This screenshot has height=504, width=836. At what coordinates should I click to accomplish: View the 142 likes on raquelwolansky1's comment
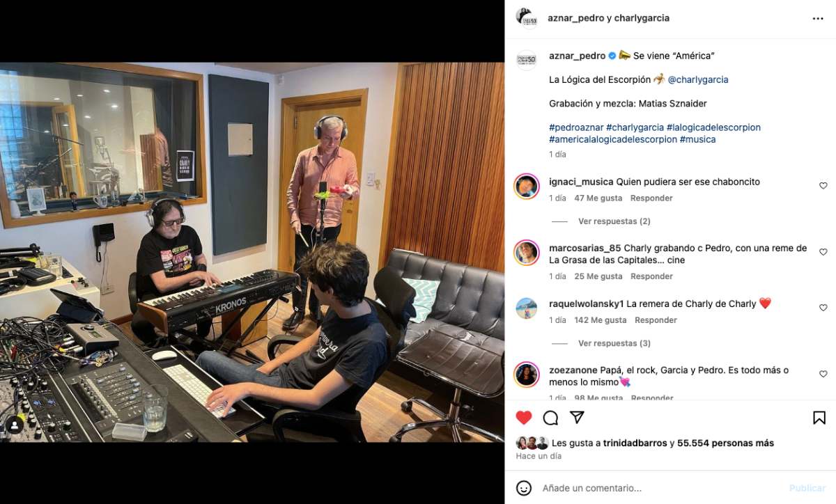[601, 320]
